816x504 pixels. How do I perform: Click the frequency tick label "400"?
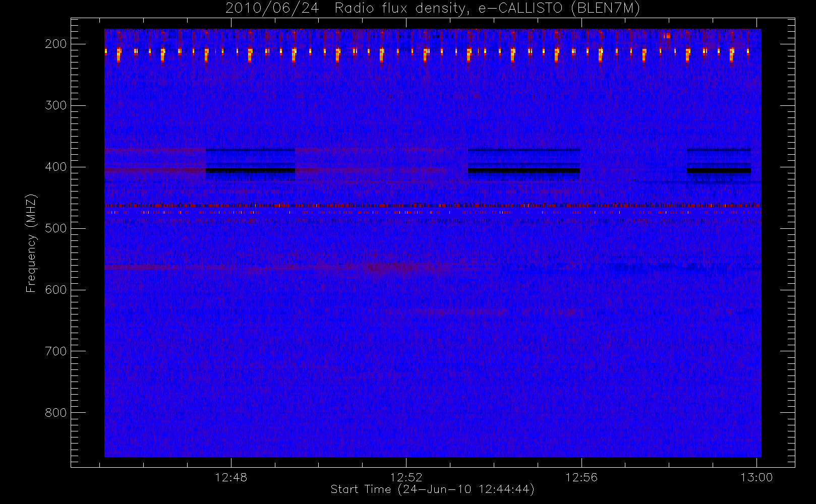point(56,167)
